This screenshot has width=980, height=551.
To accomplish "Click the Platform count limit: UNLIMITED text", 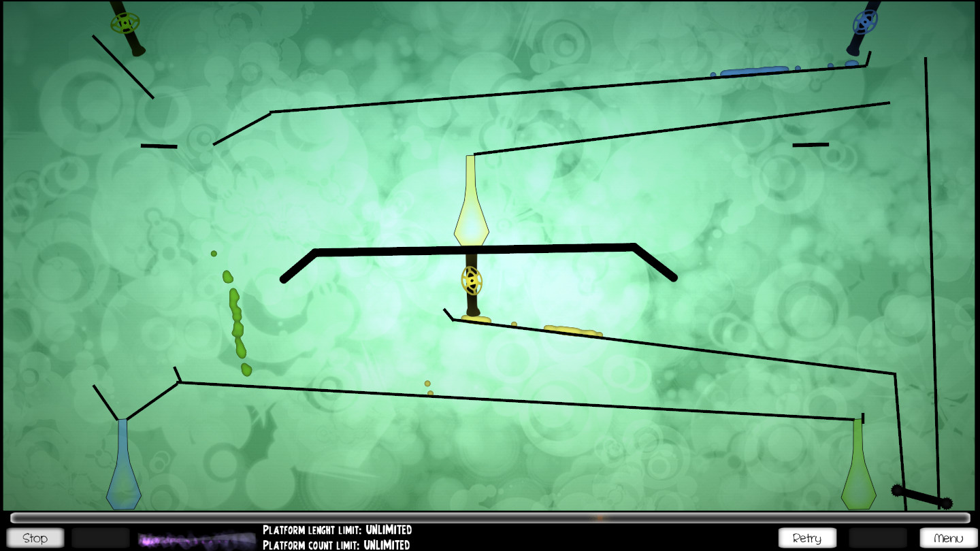I will click(336, 544).
